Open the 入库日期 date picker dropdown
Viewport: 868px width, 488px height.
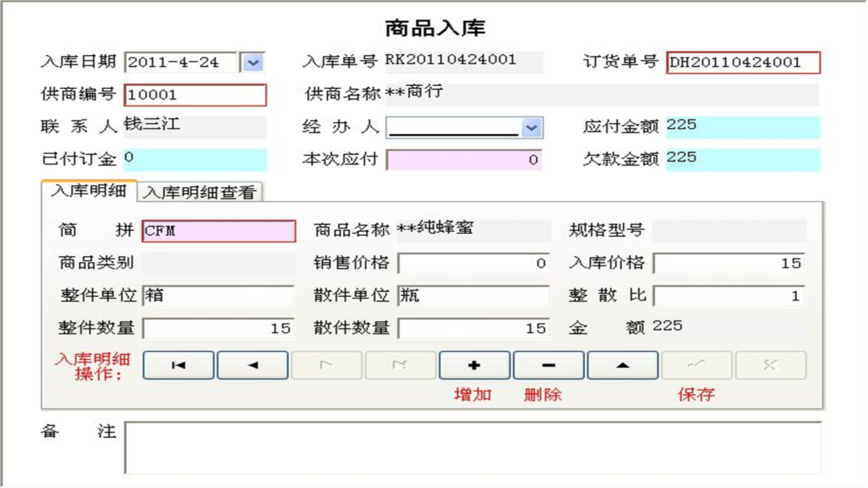coord(252,62)
